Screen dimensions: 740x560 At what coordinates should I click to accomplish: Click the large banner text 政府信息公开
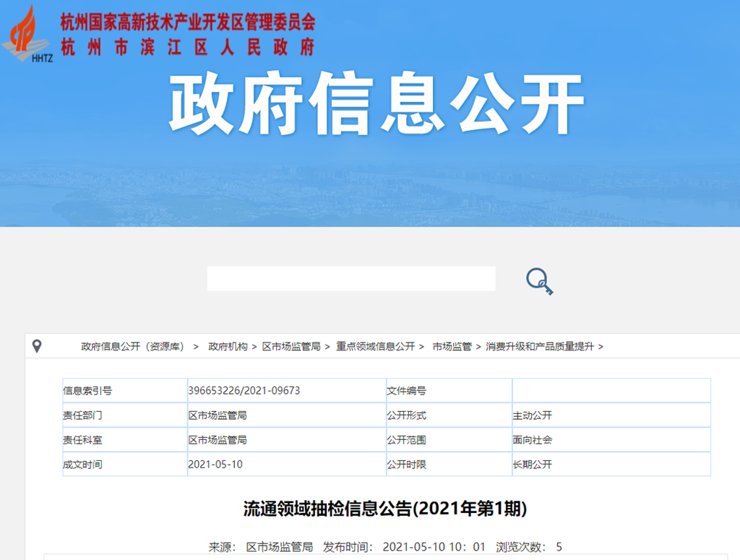377,104
